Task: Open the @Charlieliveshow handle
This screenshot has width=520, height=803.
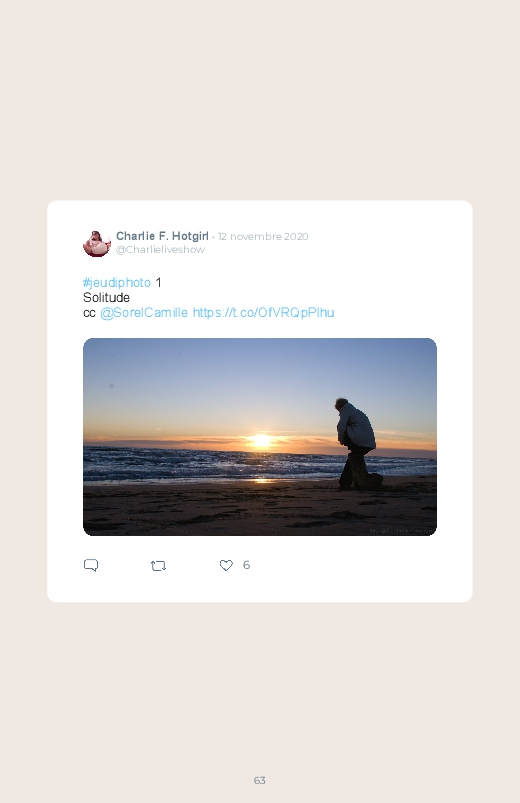Action: coord(160,249)
